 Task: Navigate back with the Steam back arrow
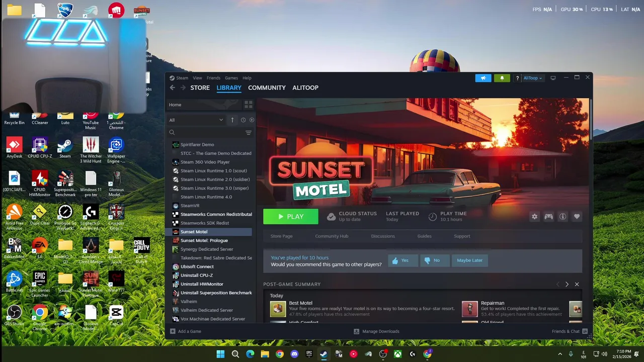173,87
